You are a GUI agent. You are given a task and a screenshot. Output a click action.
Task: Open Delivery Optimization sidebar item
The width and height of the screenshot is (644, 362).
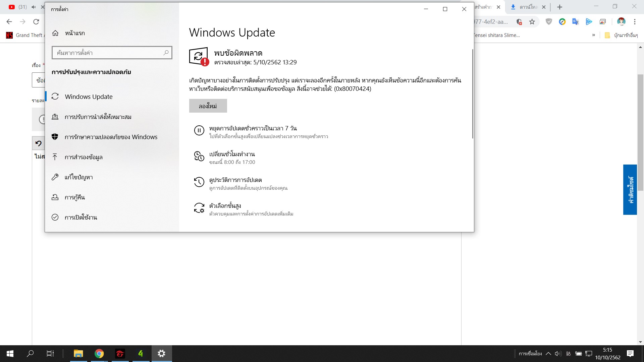click(98, 117)
